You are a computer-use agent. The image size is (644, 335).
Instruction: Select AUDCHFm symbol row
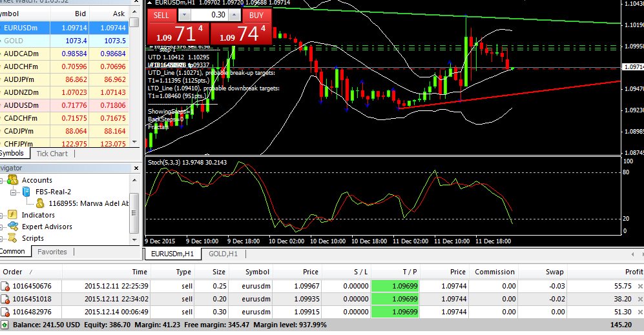(64, 66)
